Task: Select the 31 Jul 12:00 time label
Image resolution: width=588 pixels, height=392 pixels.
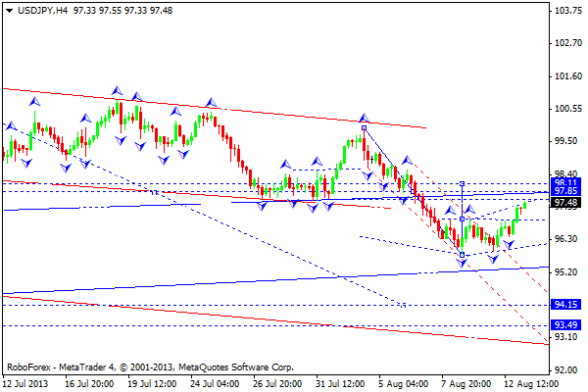Action: pyautogui.click(x=338, y=384)
